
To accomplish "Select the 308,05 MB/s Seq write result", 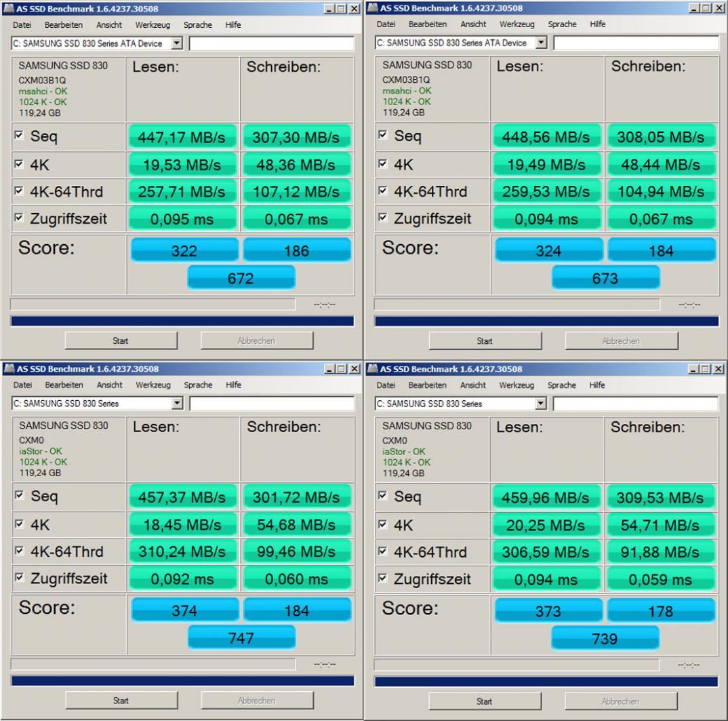I will pyautogui.click(x=661, y=136).
